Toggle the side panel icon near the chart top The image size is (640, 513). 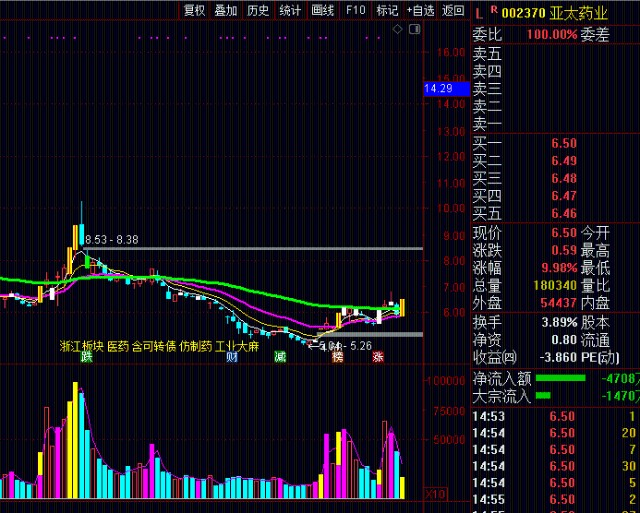pos(413,30)
